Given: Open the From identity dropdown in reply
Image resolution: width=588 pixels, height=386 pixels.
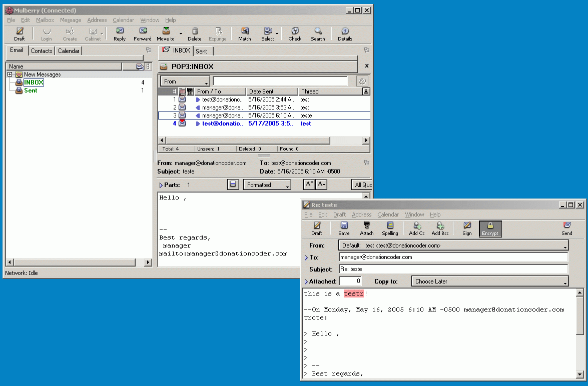Looking at the screenshot, I should (x=453, y=245).
